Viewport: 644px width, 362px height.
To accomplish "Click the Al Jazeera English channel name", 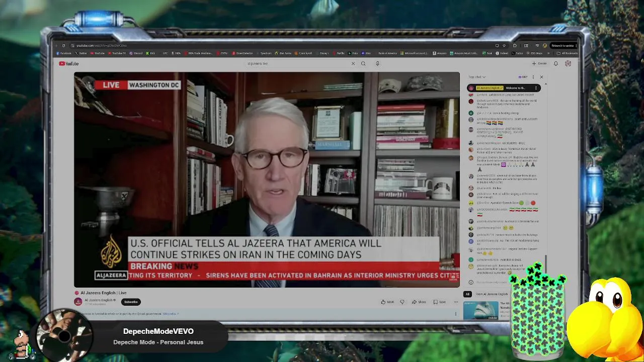I will (x=99, y=300).
